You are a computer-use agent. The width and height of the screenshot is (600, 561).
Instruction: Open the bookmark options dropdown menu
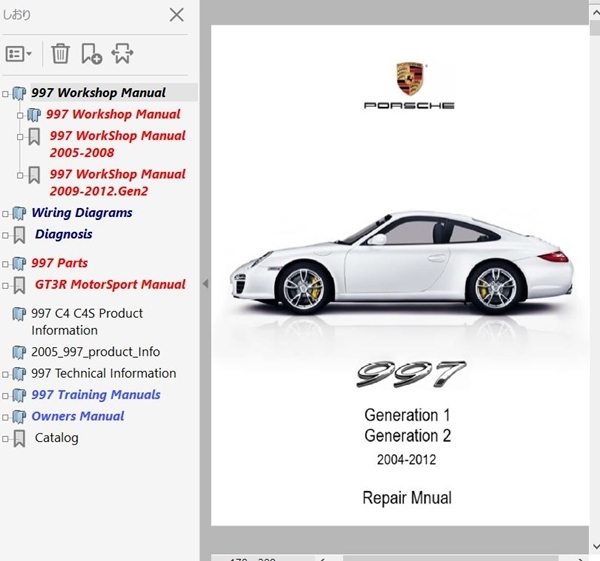(x=18, y=54)
